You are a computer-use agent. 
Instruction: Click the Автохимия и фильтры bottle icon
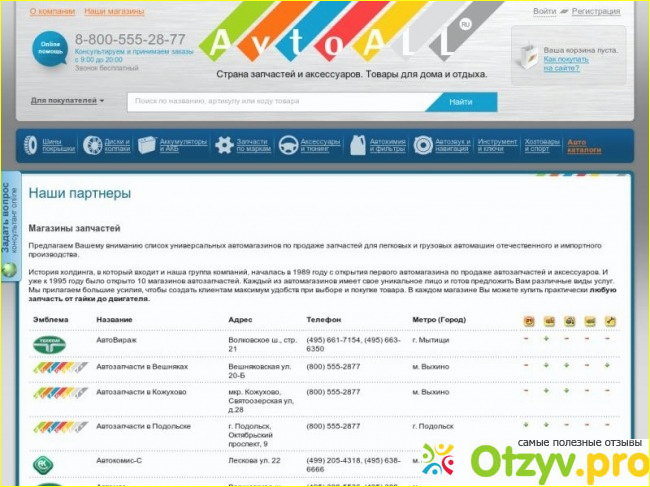tap(357, 146)
